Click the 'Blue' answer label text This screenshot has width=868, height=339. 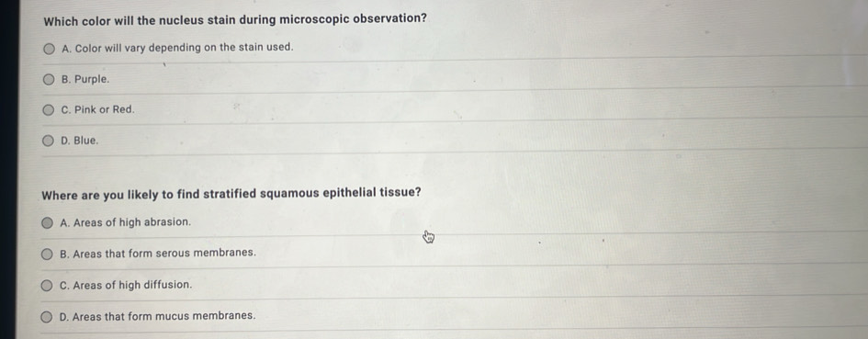[85, 141]
